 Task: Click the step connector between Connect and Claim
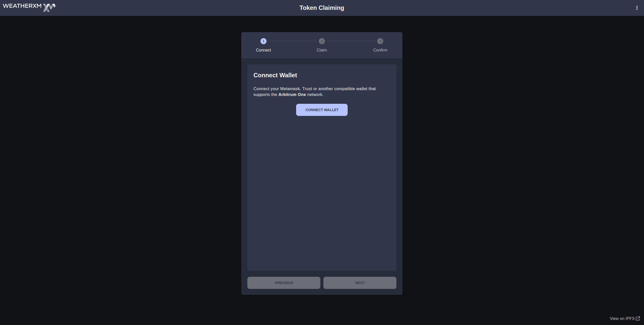click(293, 41)
